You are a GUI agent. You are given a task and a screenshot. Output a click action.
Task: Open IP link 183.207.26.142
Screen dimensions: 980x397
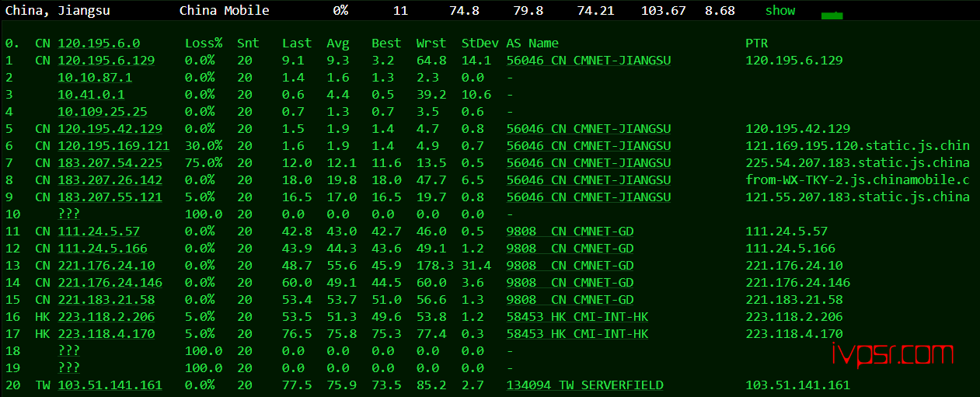110,180
